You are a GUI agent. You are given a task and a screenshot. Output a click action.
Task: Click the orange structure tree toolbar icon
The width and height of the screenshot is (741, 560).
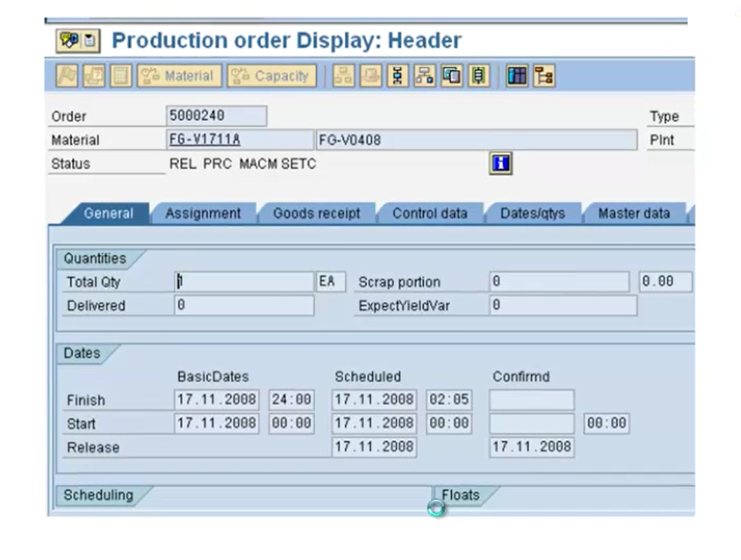[x=544, y=76]
